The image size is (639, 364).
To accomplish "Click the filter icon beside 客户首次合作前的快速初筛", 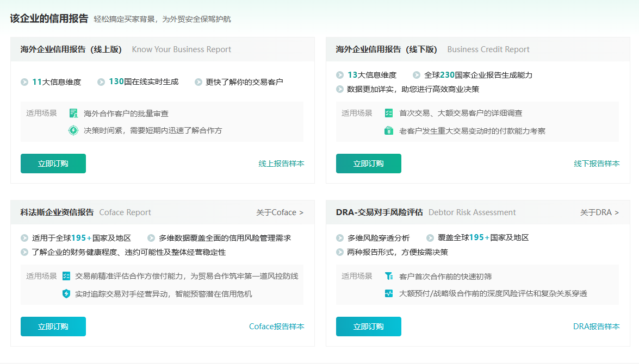I will [x=389, y=276].
